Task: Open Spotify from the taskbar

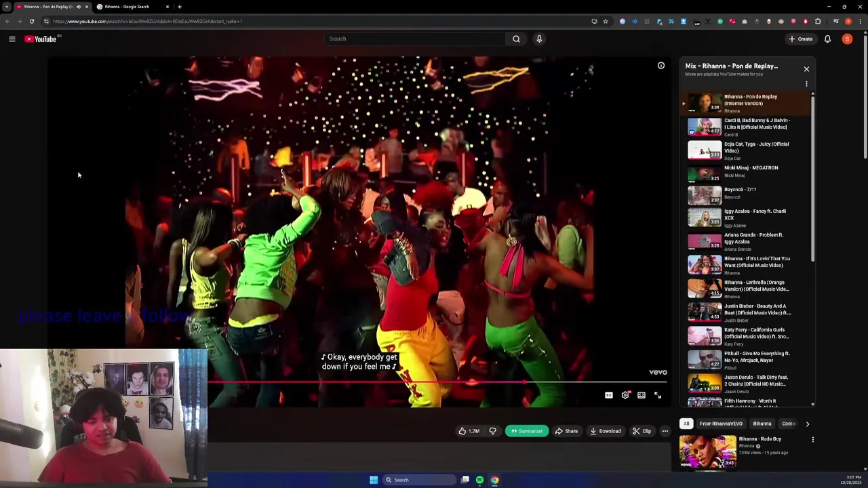Action: pos(479,480)
